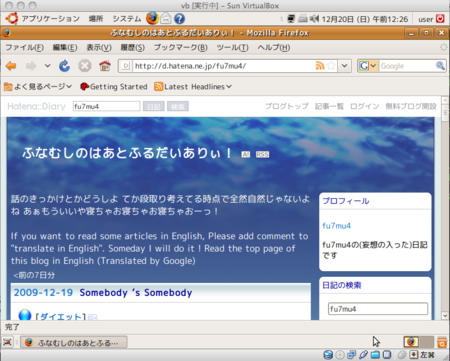Click the page's vertical scrollbar down arrow

pyautogui.click(x=445, y=315)
